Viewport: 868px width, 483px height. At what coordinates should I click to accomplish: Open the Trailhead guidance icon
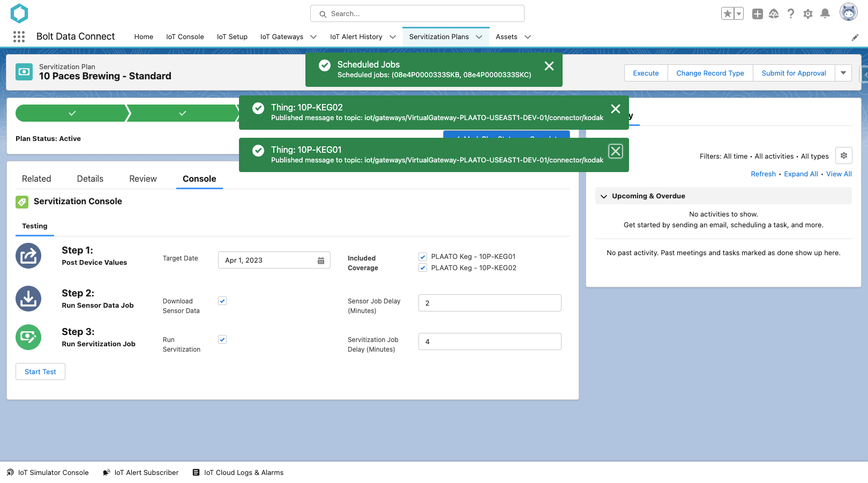[774, 14]
